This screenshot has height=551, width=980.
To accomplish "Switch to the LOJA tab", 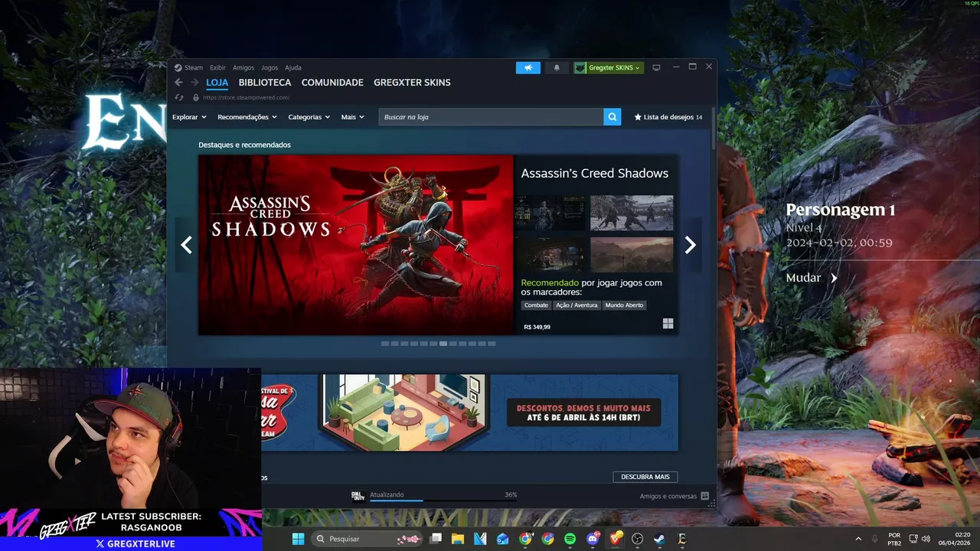I will coord(217,83).
